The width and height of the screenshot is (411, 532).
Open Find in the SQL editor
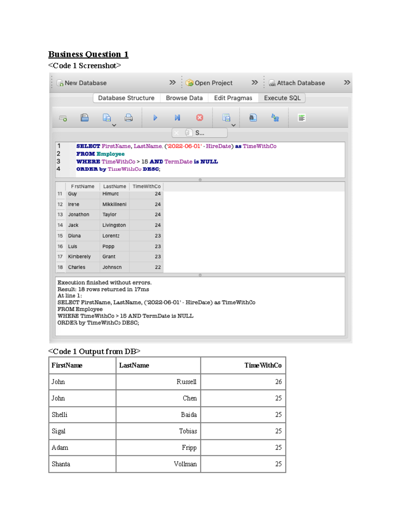[x=252, y=117]
